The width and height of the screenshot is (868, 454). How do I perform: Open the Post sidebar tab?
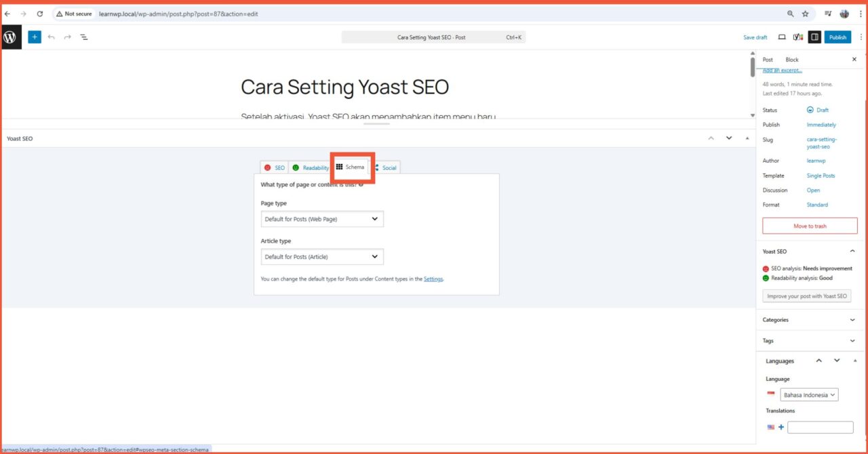point(768,60)
